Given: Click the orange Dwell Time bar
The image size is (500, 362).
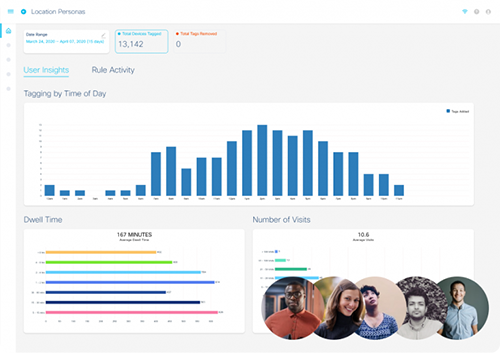Looking at the screenshot, I should coord(101,252).
